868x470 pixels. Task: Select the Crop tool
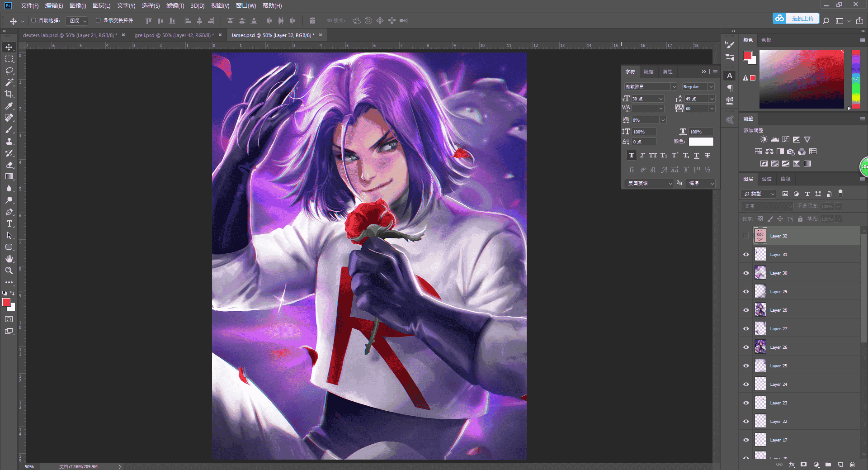click(x=9, y=94)
